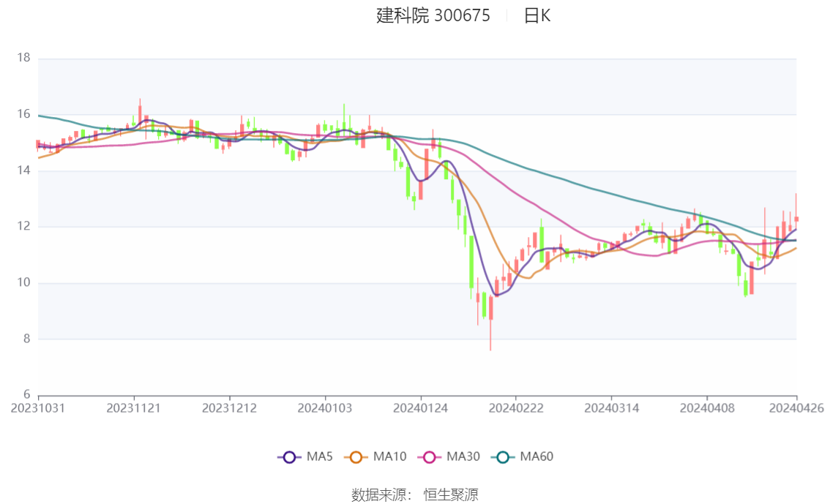Click the 8 y-axis value label

(26, 339)
